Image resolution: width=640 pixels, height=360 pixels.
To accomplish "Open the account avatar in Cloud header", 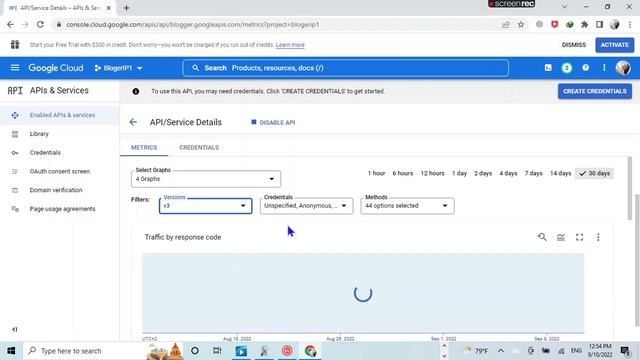I will click(623, 68).
